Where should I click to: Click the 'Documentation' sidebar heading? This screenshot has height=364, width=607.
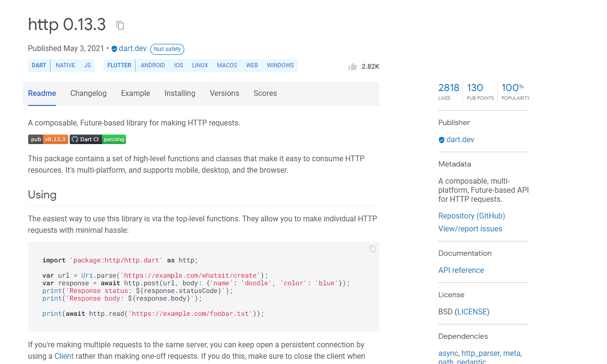point(465,253)
